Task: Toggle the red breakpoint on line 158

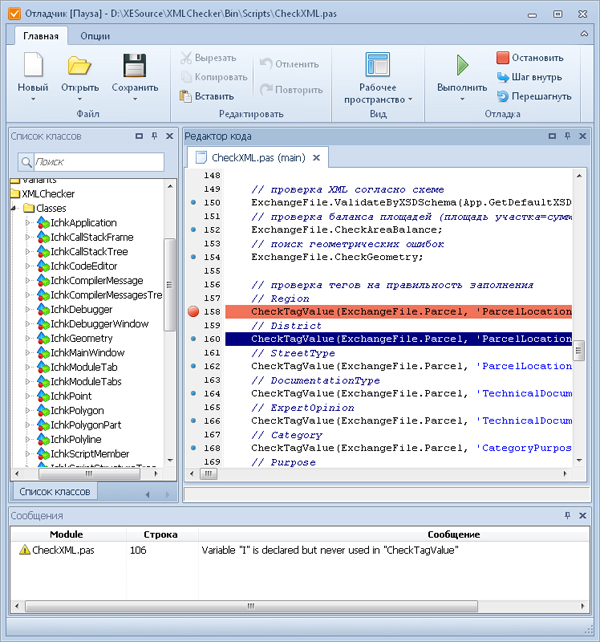Action: click(194, 312)
